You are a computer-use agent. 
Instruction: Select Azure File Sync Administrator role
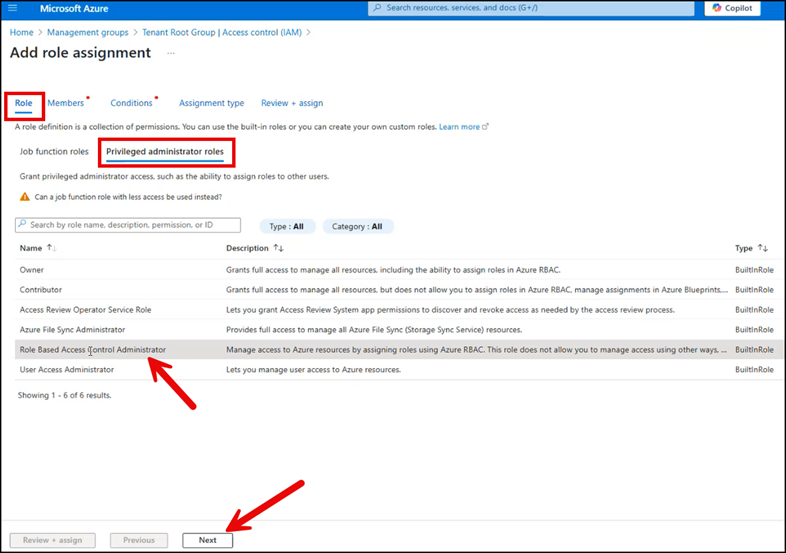click(399, 329)
